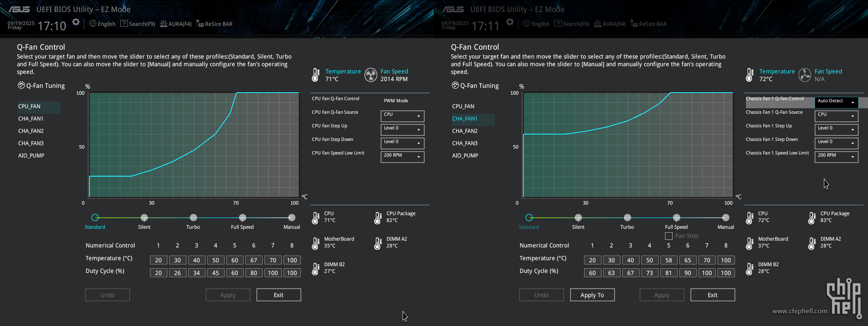
Task: Click Duty Cycle field 73 in right table
Action: (x=649, y=273)
